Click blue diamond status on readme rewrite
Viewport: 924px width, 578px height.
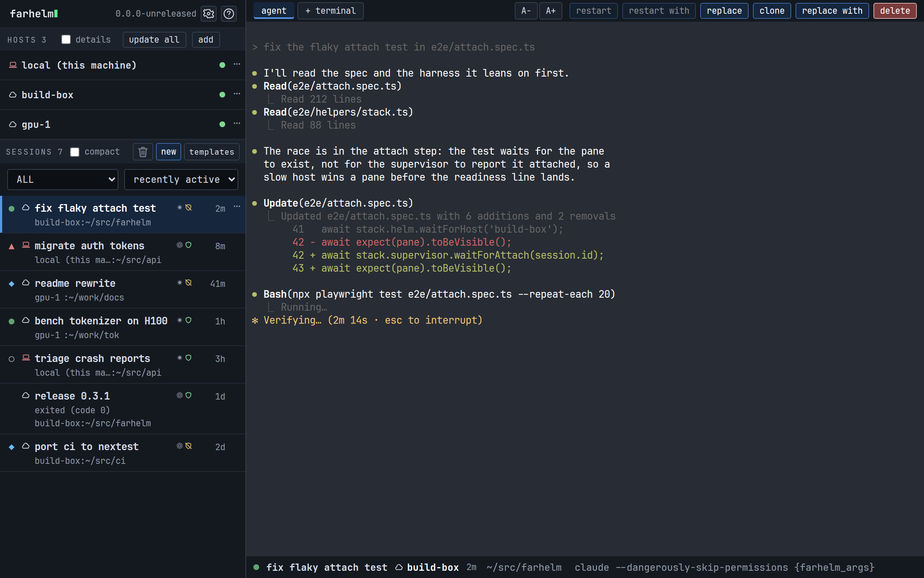click(12, 284)
